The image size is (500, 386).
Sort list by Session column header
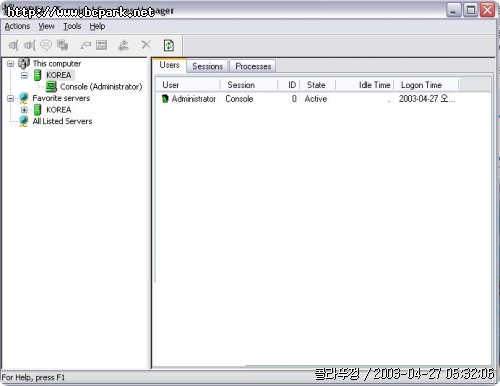(249, 85)
